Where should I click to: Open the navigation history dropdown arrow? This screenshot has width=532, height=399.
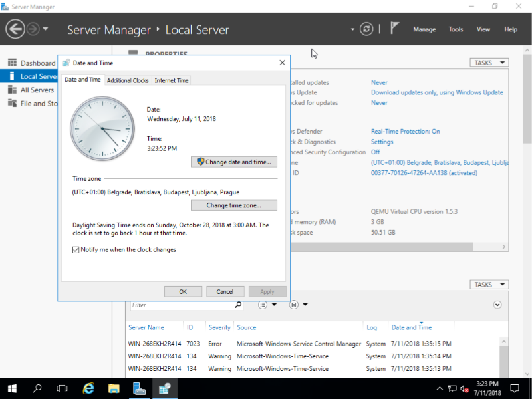[45, 29]
